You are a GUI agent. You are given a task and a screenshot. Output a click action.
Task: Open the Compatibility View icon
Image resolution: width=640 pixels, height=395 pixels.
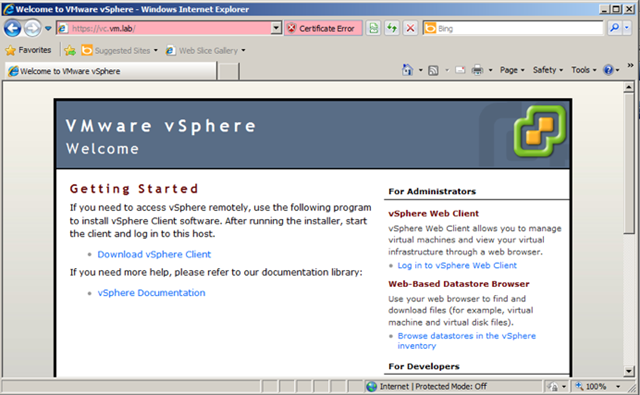(x=373, y=28)
